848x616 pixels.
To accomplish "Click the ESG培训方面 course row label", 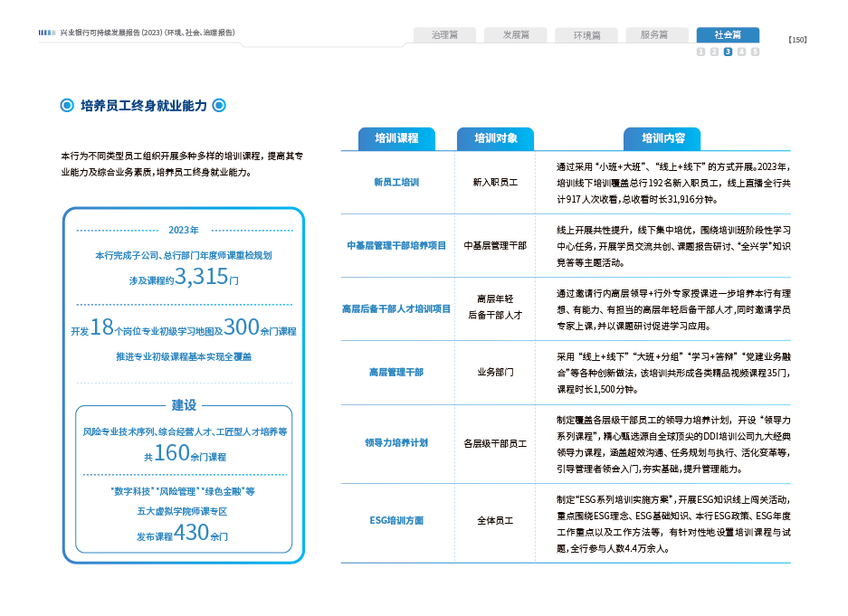I will click(x=396, y=521).
